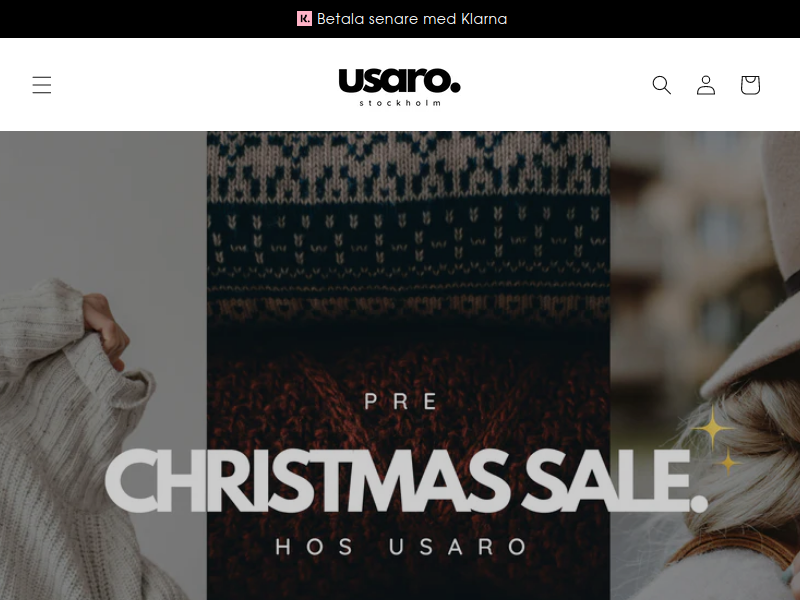Screen dimensions: 800x600
Task: Click the pink Klarna logo icon
Action: (x=304, y=19)
